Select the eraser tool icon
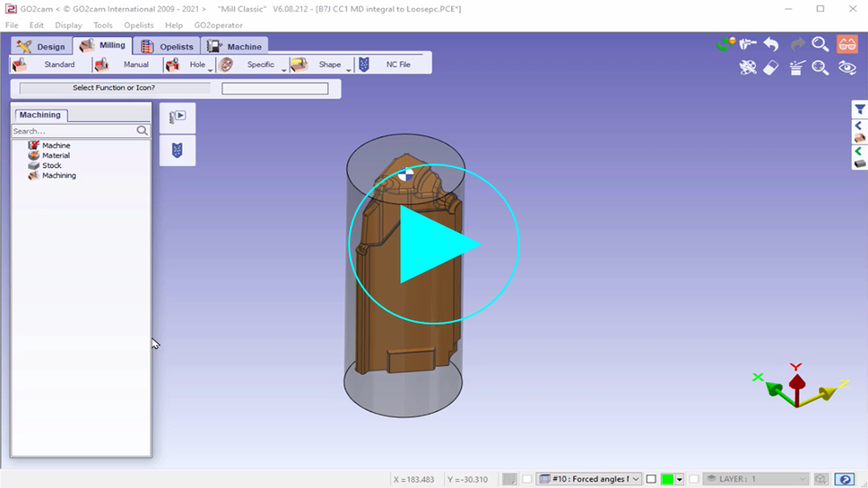This screenshot has height=488, width=868. click(x=771, y=68)
